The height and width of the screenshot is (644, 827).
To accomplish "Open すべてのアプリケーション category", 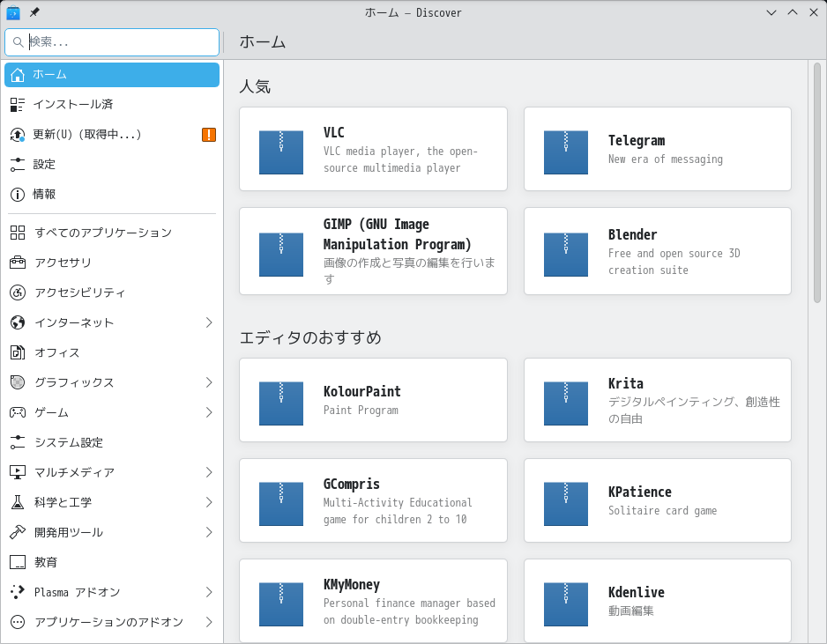I will [x=112, y=233].
